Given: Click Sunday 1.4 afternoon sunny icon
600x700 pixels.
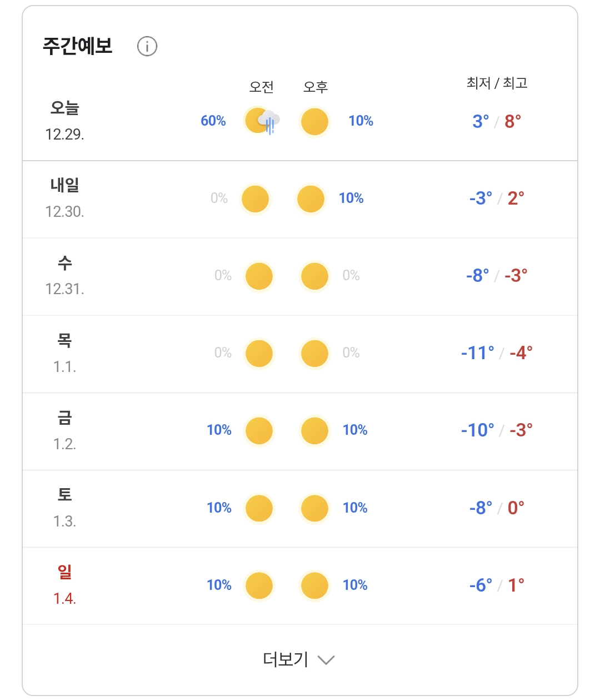Looking at the screenshot, I should 314,585.
